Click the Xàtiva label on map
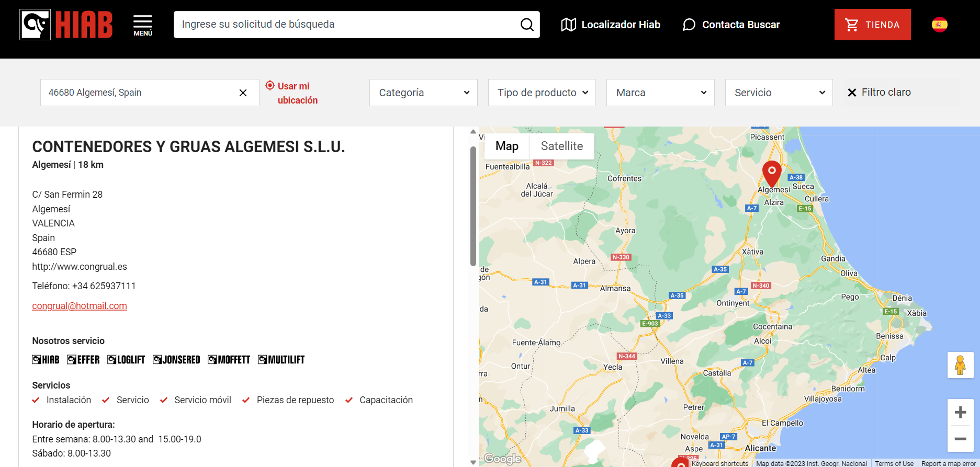This screenshot has height=467, width=980. [752, 252]
